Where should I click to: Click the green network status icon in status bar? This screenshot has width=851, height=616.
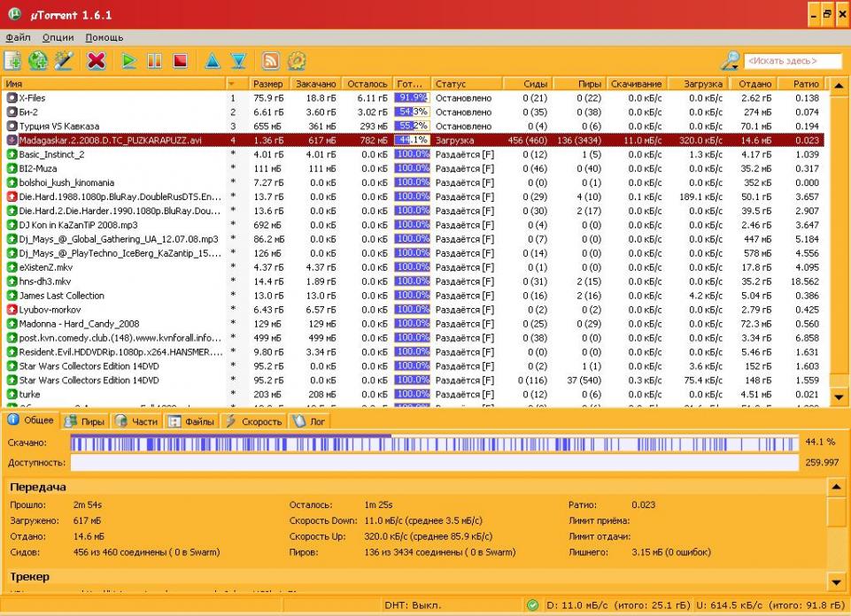(x=532, y=605)
